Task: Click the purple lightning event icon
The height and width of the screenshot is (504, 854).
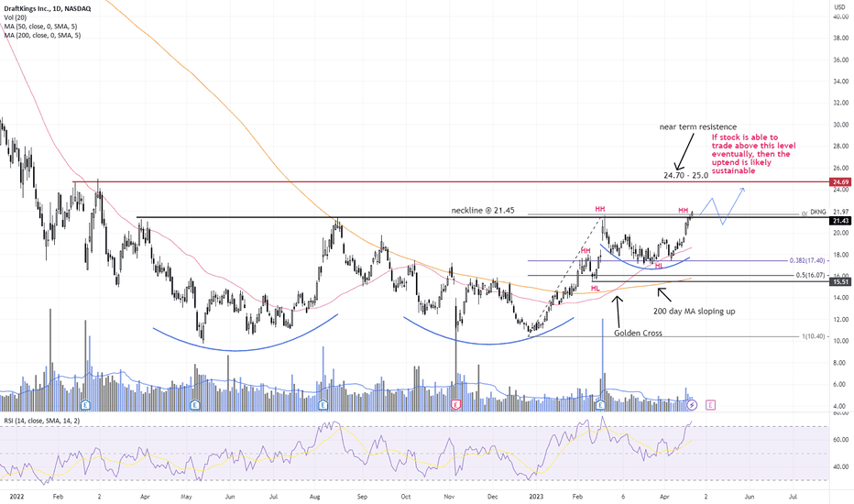Action: pos(692,405)
